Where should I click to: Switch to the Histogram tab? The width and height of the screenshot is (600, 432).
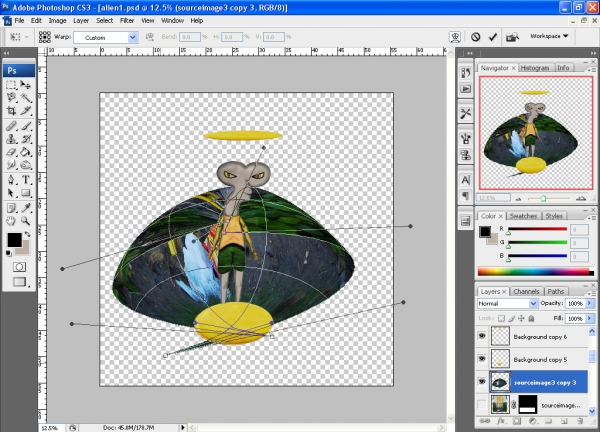click(535, 68)
